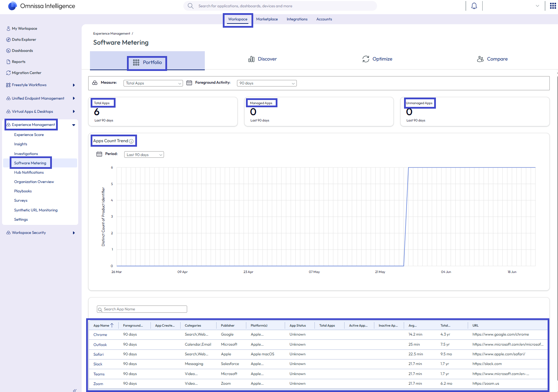This screenshot has height=392, width=558.
Task: Click the Virtual Apps & Desktops icon
Action: [x=8, y=111]
